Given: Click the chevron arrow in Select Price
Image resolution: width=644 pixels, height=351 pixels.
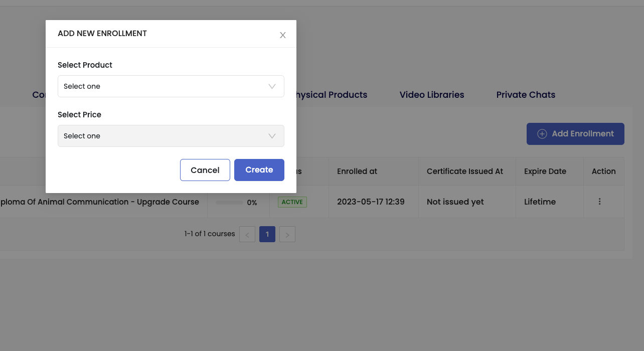Looking at the screenshot, I should point(272,136).
